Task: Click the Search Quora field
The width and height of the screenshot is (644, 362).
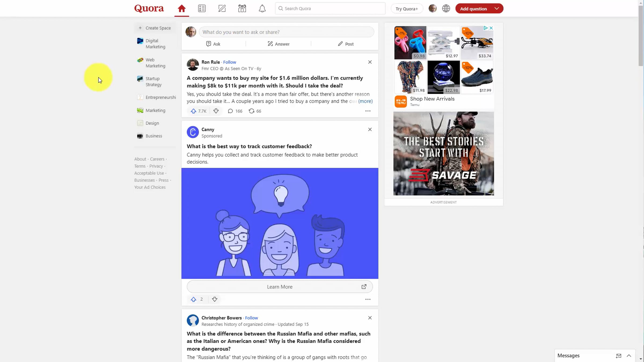Action: point(330,9)
